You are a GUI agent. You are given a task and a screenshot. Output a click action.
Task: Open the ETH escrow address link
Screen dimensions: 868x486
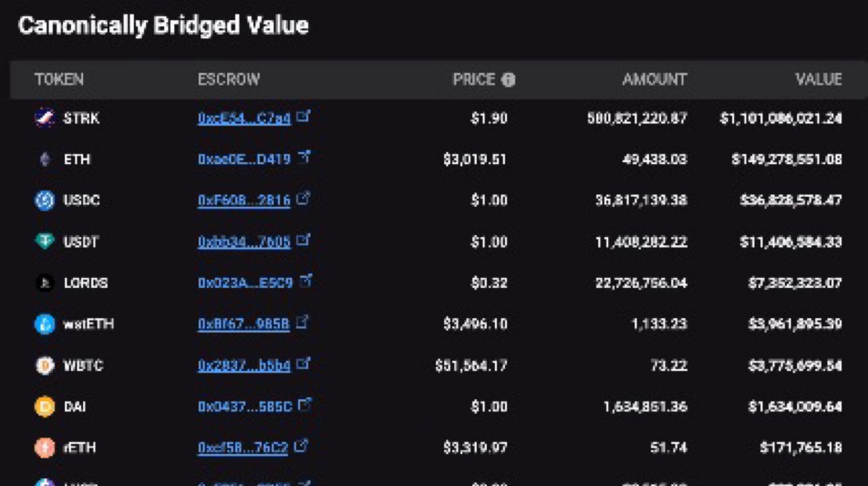[244, 159]
